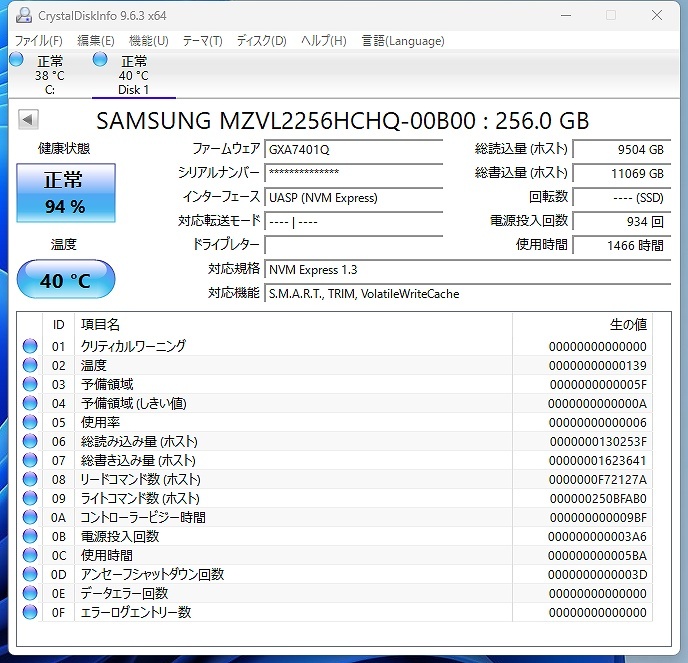
Task: Click raw value 000000000003D
Action: 598,574
